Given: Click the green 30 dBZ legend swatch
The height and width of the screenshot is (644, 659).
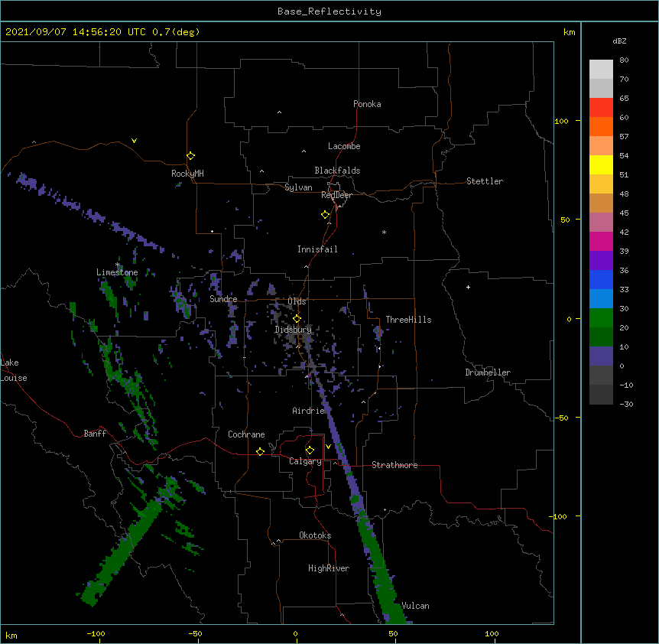Looking at the screenshot, I should pyautogui.click(x=601, y=318).
